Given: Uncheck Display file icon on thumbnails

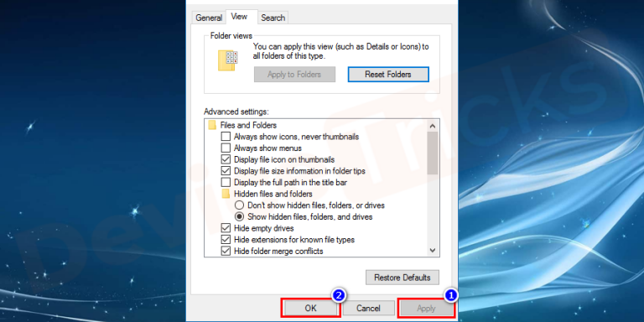Looking at the screenshot, I should click(x=226, y=159).
